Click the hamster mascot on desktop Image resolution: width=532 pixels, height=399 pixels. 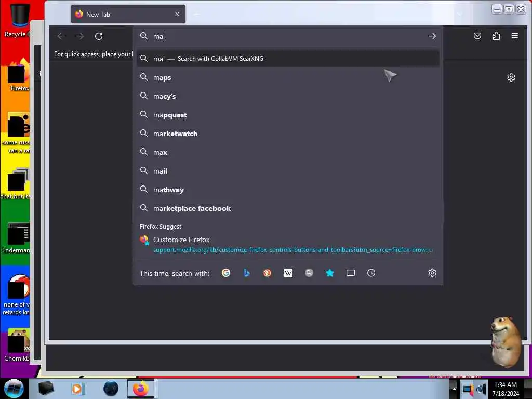pyautogui.click(x=506, y=342)
